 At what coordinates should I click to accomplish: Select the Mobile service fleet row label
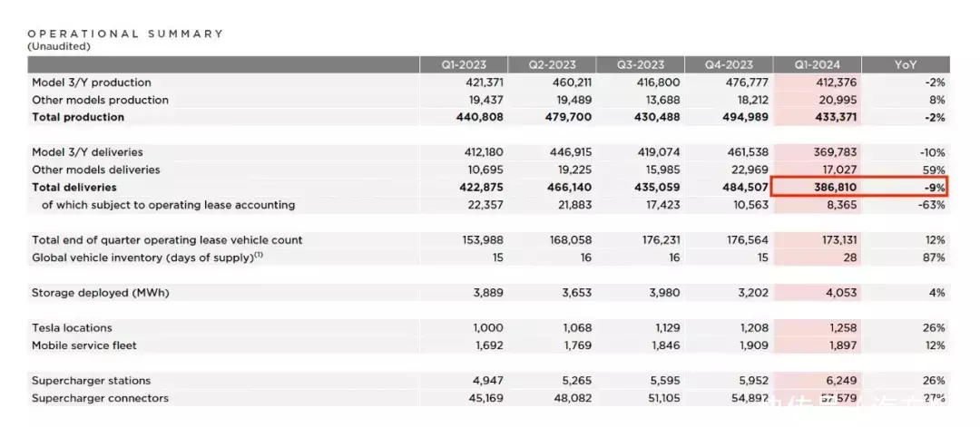tap(83, 345)
